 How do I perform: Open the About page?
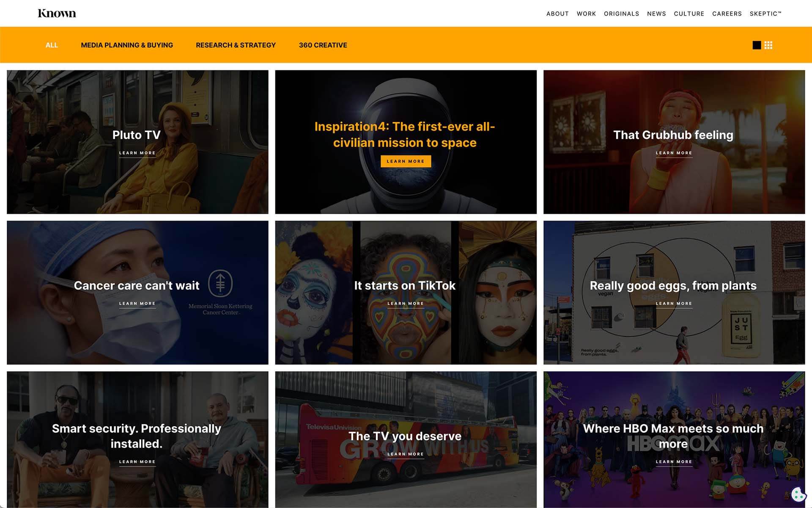click(x=557, y=14)
